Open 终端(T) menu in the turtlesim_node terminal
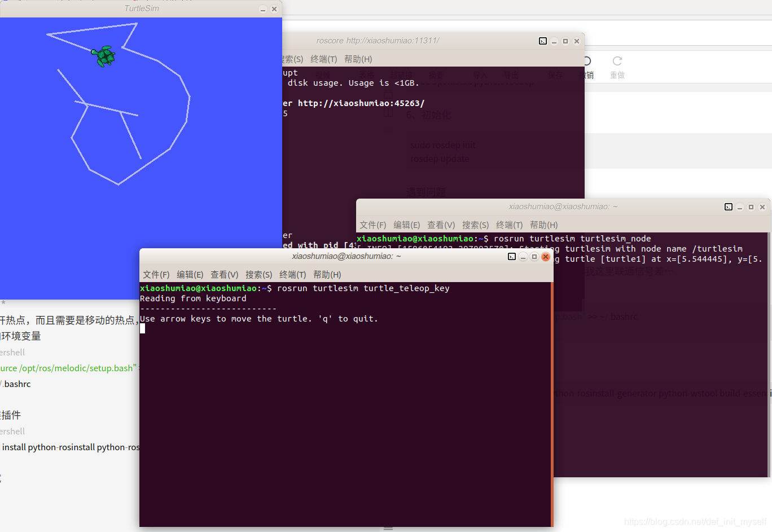Image resolution: width=772 pixels, height=532 pixels. (x=510, y=225)
